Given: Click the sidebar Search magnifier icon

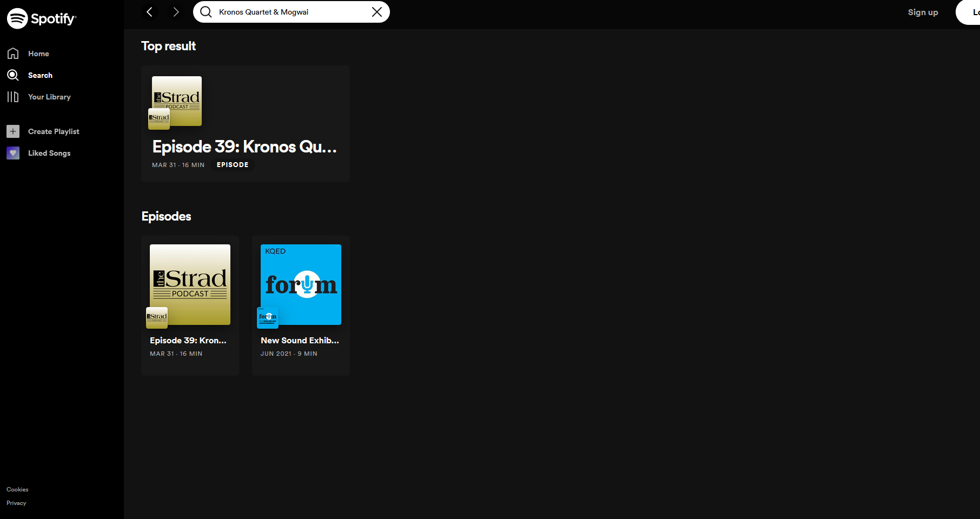Looking at the screenshot, I should (x=13, y=75).
